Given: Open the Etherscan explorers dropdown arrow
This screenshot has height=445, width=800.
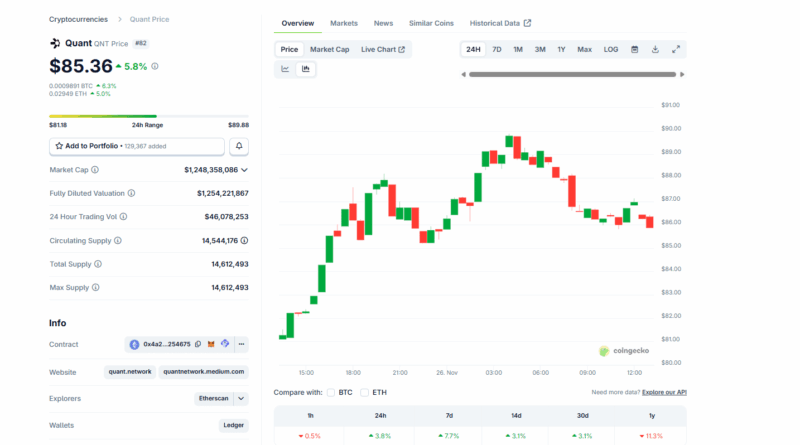Looking at the screenshot, I should (x=241, y=398).
